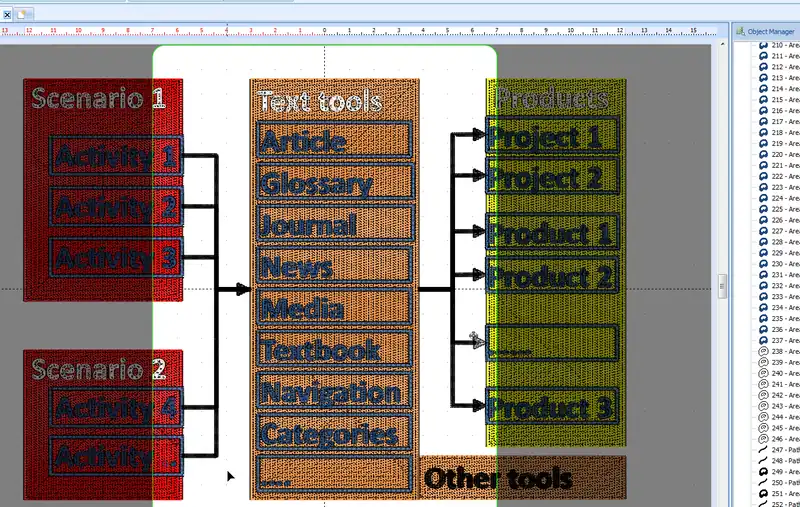Click the Scenario 2 heading on canvas
The height and width of the screenshot is (507, 800).
[99, 368]
